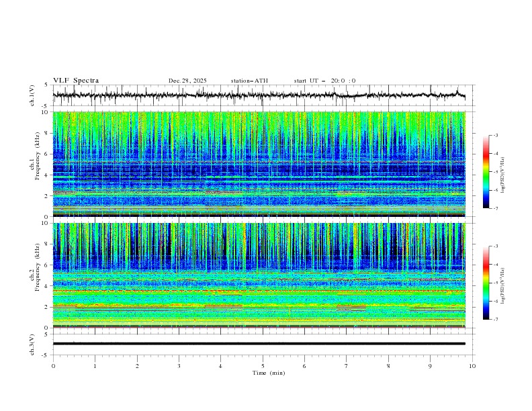
Task: Click the time axis tick label '0'
Action: (53, 366)
